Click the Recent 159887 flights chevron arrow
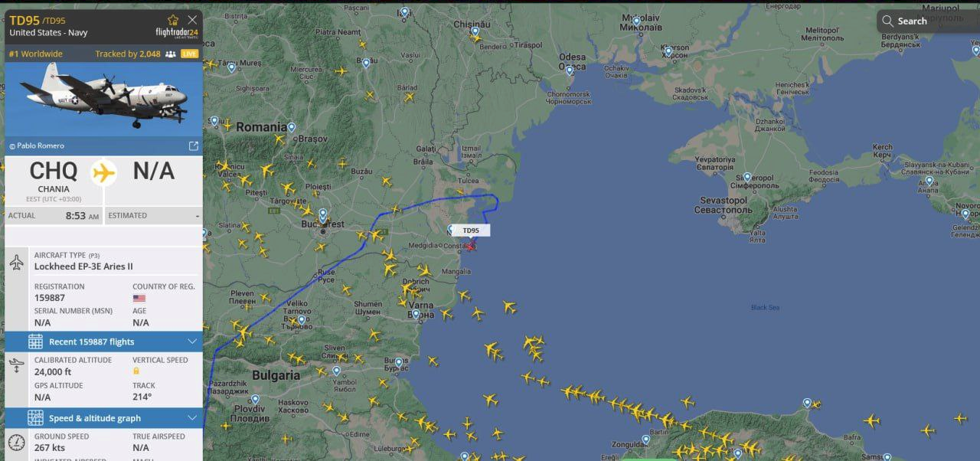 192,342
